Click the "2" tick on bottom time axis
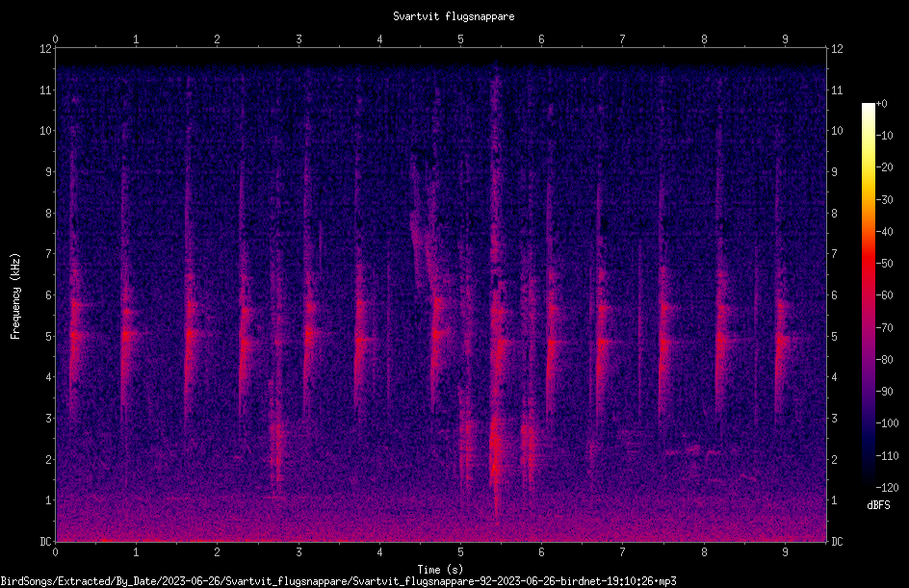Image resolution: width=909 pixels, height=588 pixels. pyautogui.click(x=218, y=552)
